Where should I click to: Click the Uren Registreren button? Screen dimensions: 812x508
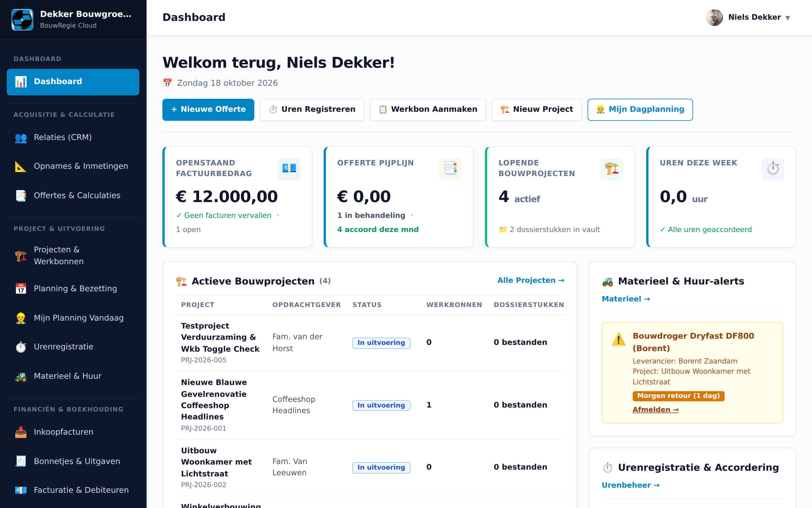pos(312,110)
